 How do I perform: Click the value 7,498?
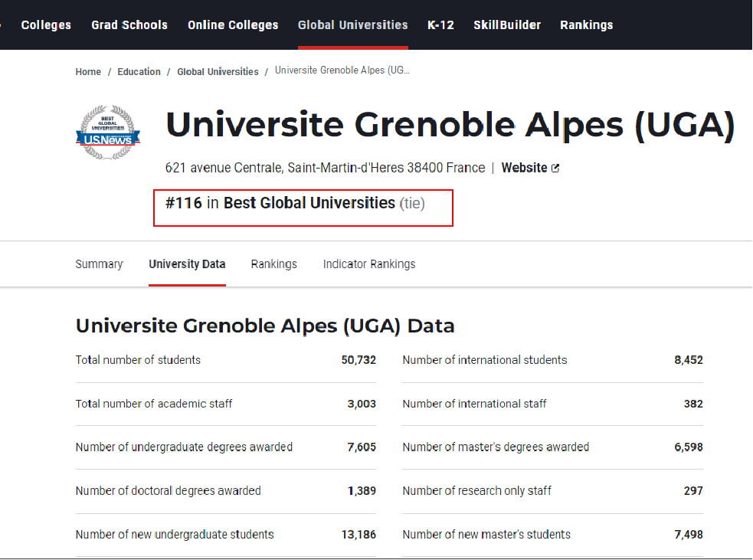(x=689, y=535)
